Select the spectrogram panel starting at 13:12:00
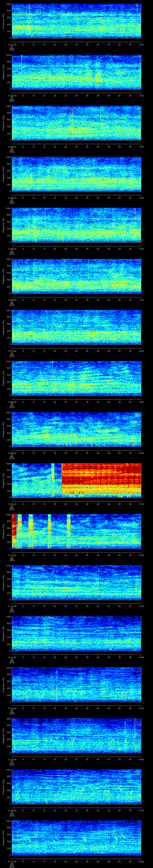This screenshot has height=868, width=153. coord(76,582)
